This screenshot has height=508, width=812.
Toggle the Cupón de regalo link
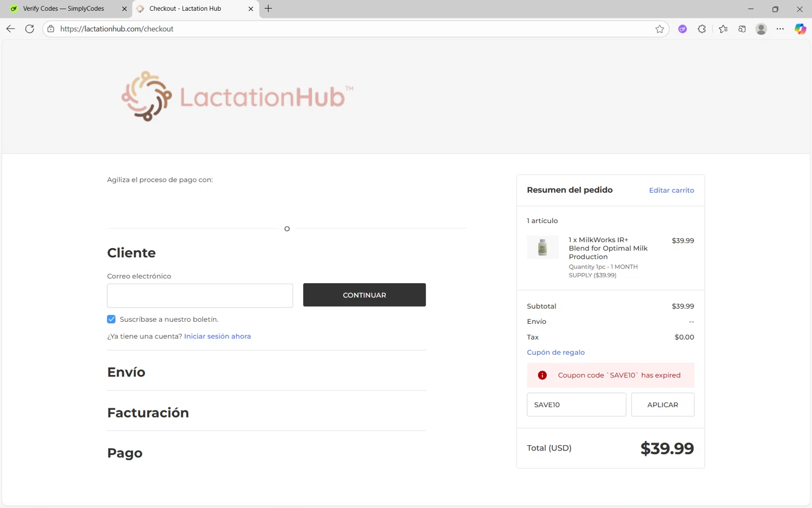(x=555, y=353)
